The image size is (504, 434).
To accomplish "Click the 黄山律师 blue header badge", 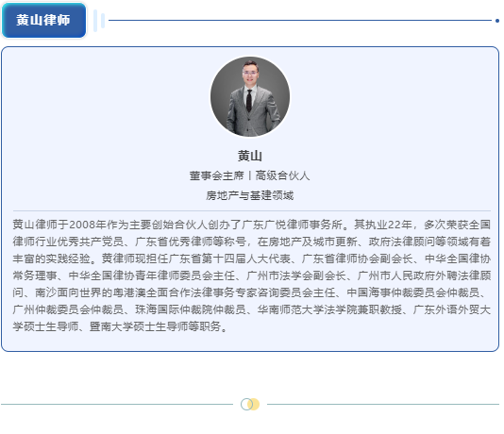I will pyautogui.click(x=43, y=20).
